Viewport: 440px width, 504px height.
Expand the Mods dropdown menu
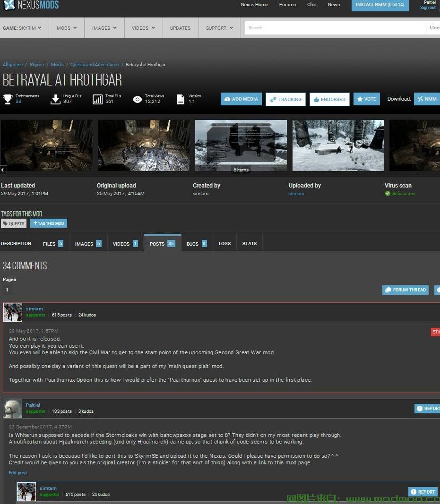point(67,28)
